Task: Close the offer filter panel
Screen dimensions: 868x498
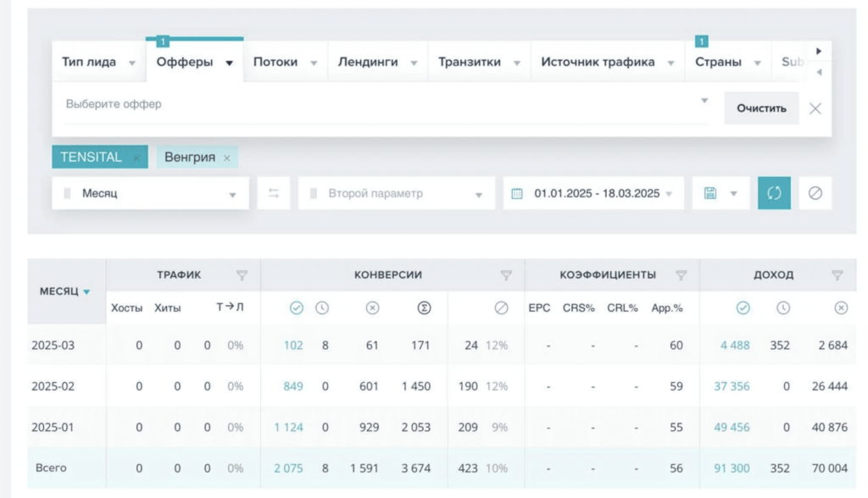Action: [x=815, y=108]
